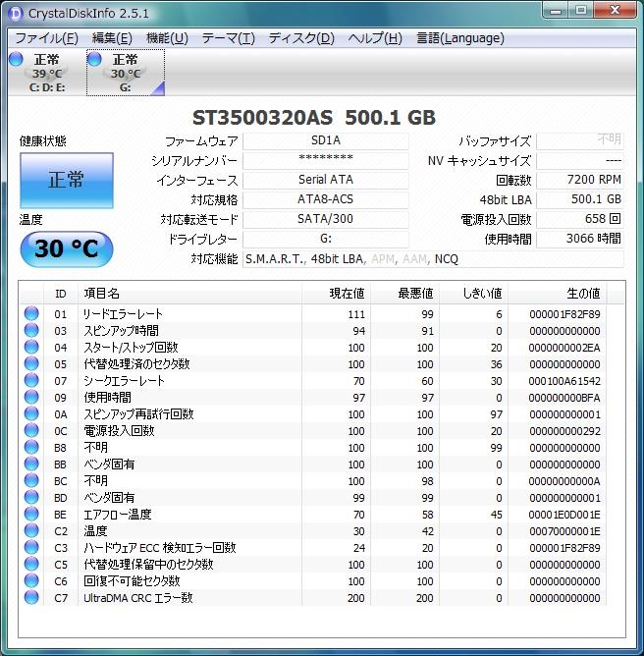The width and height of the screenshot is (644, 656).
Task: Click status orb of row BB ベンダ固有
Action: [x=31, y=464]
